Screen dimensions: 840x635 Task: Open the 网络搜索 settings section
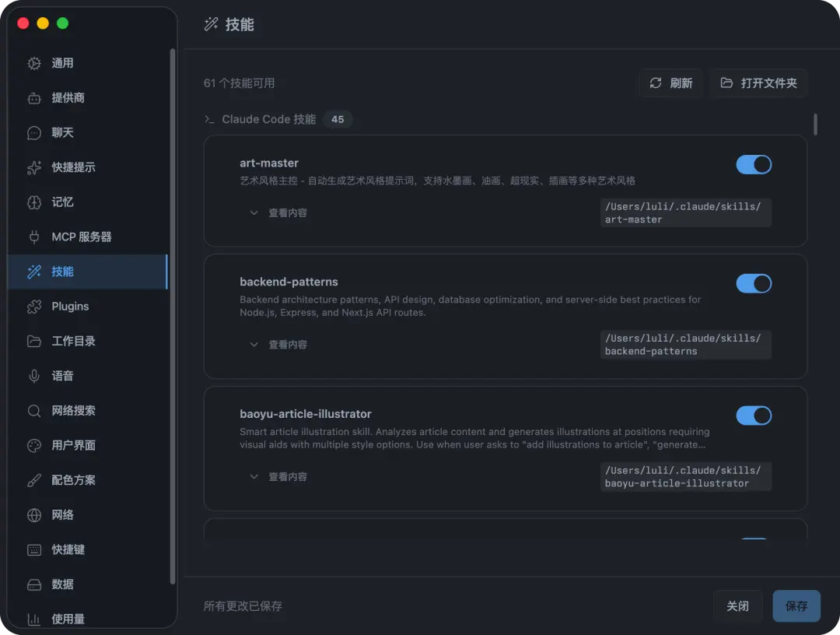[x=88, y=411]
